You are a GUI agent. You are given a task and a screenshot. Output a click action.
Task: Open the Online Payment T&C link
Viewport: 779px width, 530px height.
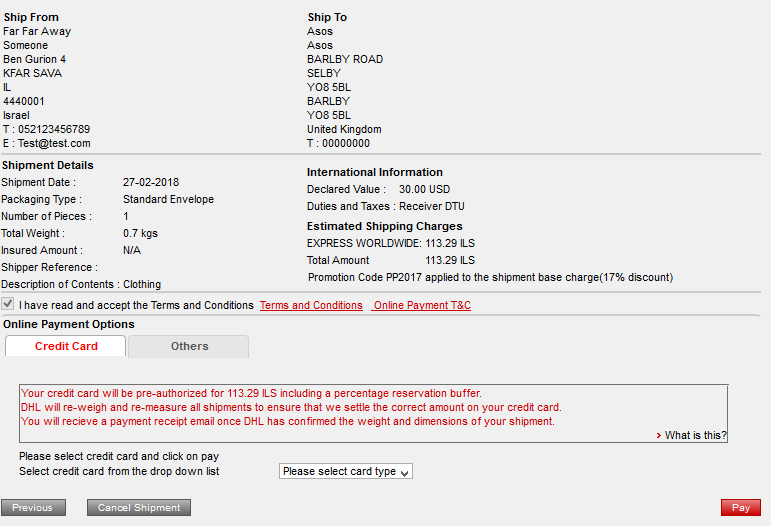[421, 306]
